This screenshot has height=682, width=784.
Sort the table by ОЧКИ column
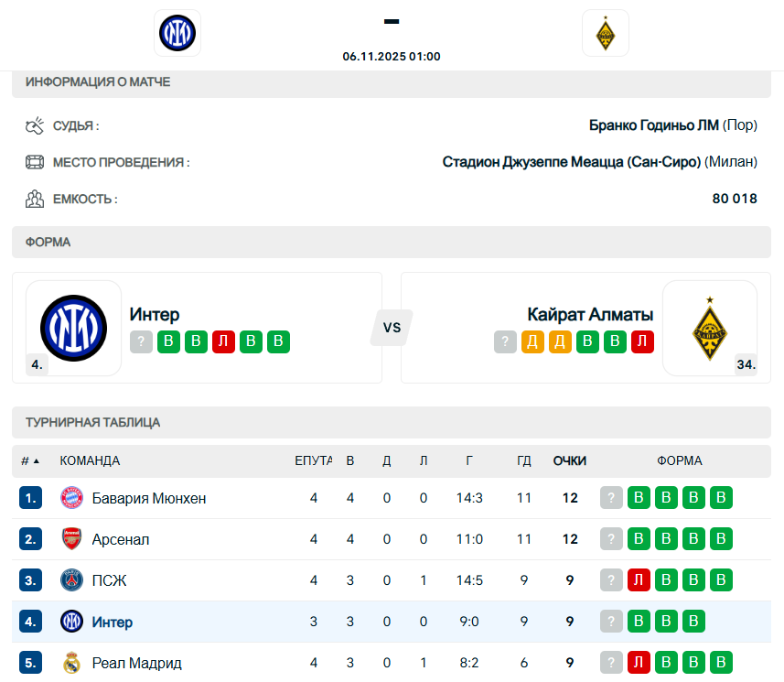[570, 460]
